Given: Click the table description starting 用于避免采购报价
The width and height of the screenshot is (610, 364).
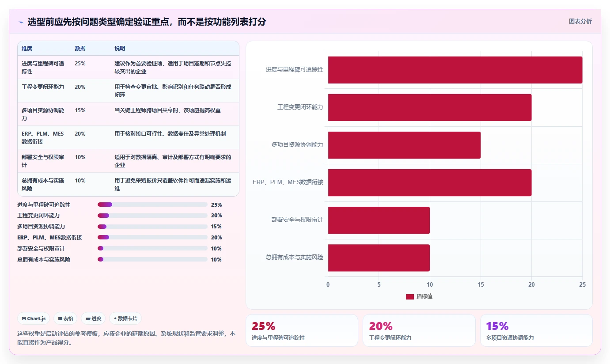Looking at the screenshot, I should (x=173, y=184).
